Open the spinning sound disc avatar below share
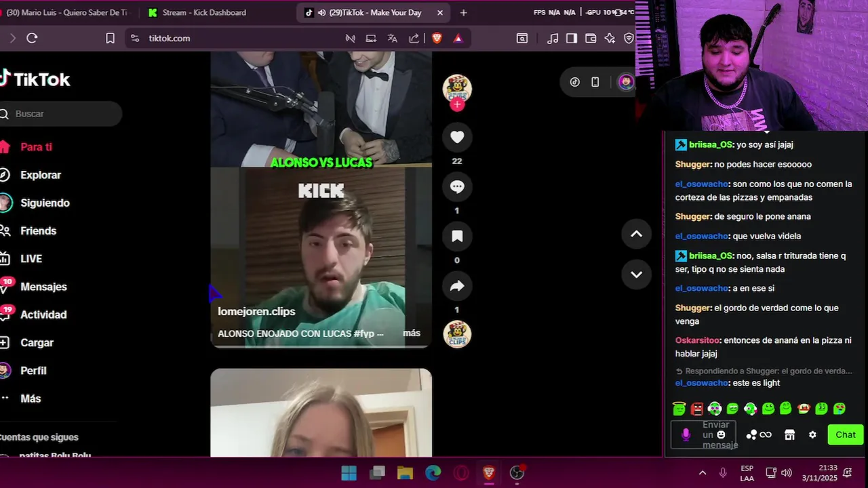Screen dimensions: 868x488 coord(457,334)
